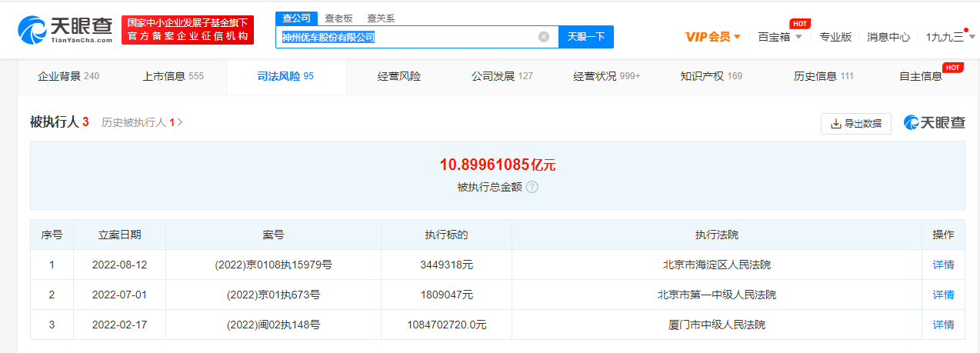
Task: Select the 查老板 search tab
Action: click(x=338, y=18)
